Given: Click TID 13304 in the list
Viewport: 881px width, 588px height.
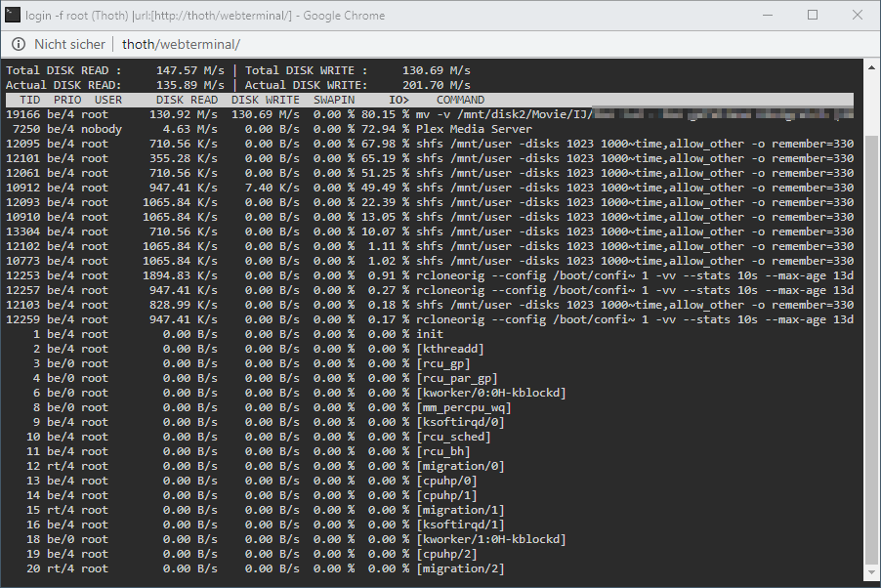Looking at the screenshot, I should click(23, 231).
